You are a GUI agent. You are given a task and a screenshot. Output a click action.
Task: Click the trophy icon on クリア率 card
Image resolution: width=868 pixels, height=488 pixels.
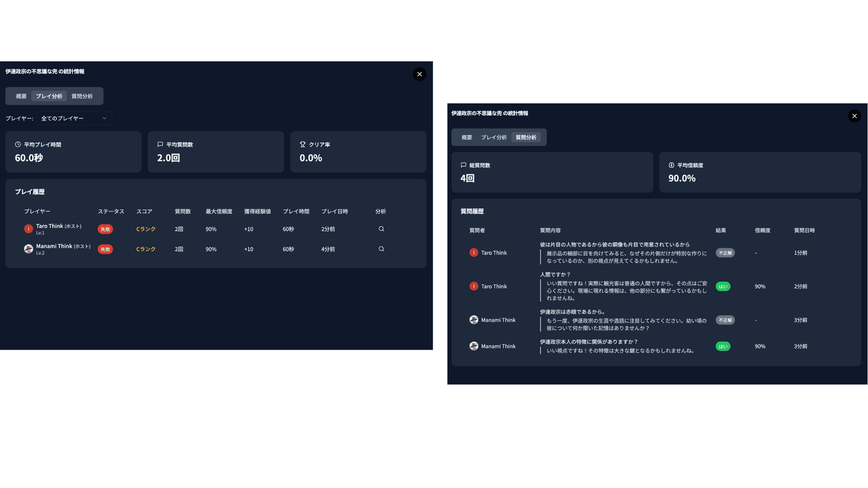pos(302,144)
